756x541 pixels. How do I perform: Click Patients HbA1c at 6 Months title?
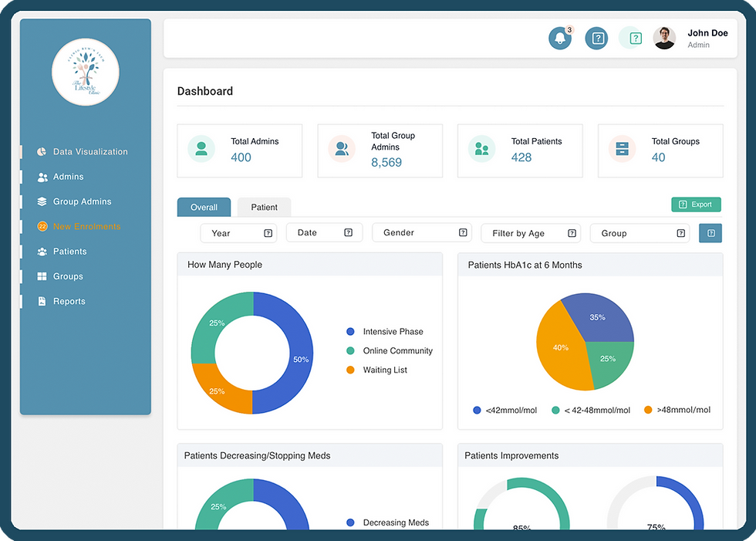[x=525, y=265]
